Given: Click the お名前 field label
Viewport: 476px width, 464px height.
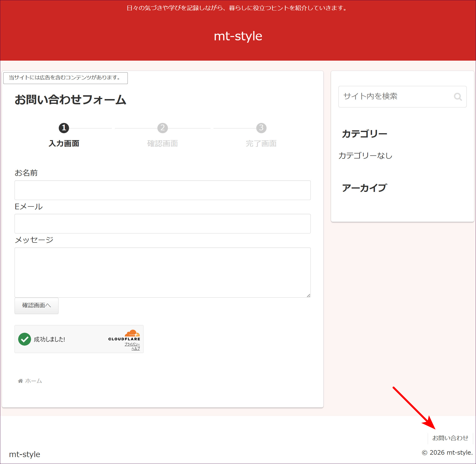Looking at the screenshot, I should pyautogui.click(x=26, y=173).
